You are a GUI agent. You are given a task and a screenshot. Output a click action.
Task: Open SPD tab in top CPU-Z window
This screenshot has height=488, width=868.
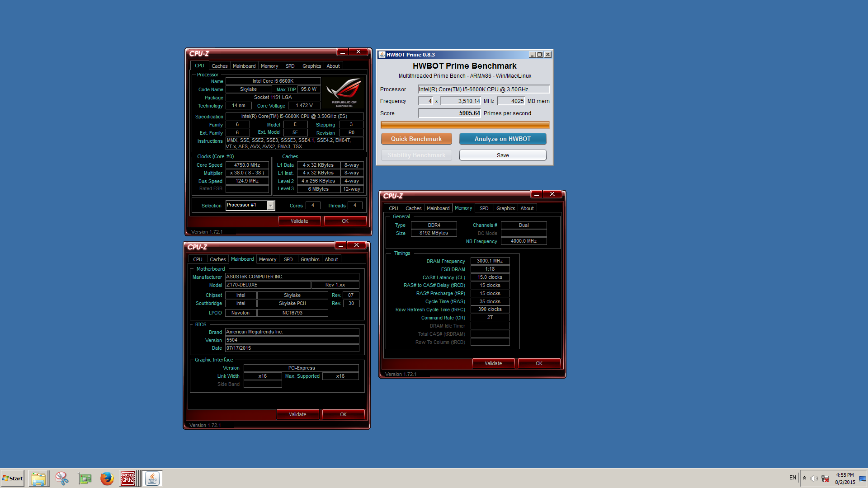pos(290,66)
